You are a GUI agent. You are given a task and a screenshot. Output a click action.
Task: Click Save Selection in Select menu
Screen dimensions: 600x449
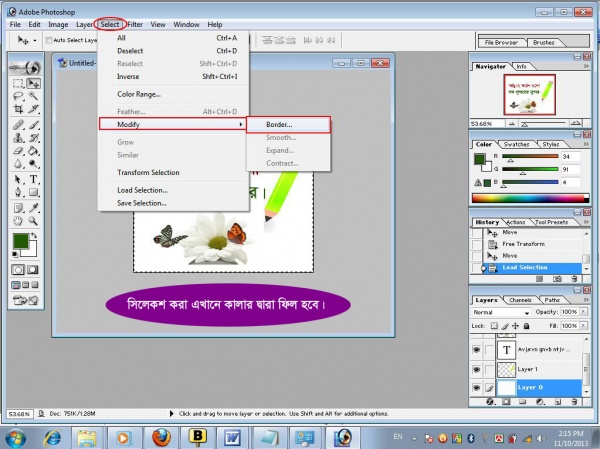pyautogui.click(x=173, y=203)
